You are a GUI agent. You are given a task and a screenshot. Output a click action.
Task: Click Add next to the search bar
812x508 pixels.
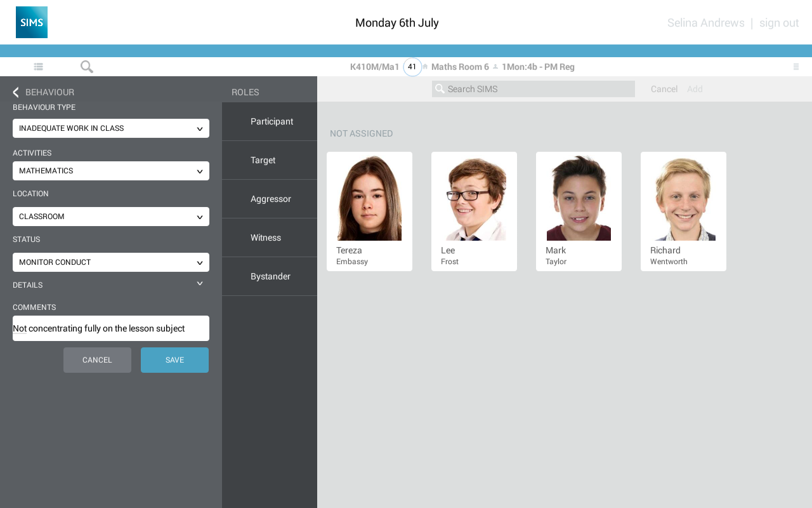(x=695, y=89)
